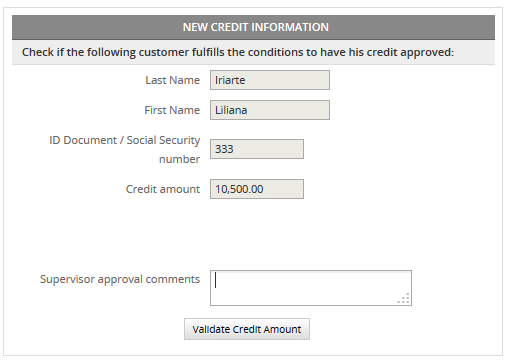Click the Credit amount field showing 10,500.00
Screen dimensions: 510x363
(257, 189)
